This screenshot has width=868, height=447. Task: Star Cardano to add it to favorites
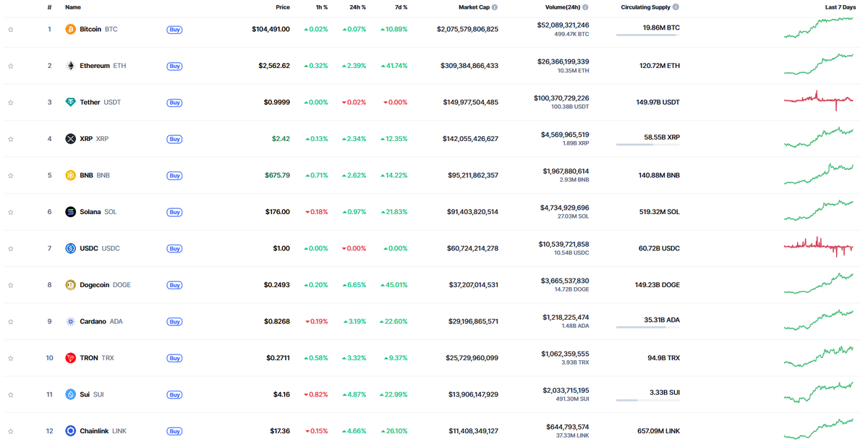(11, 321)
